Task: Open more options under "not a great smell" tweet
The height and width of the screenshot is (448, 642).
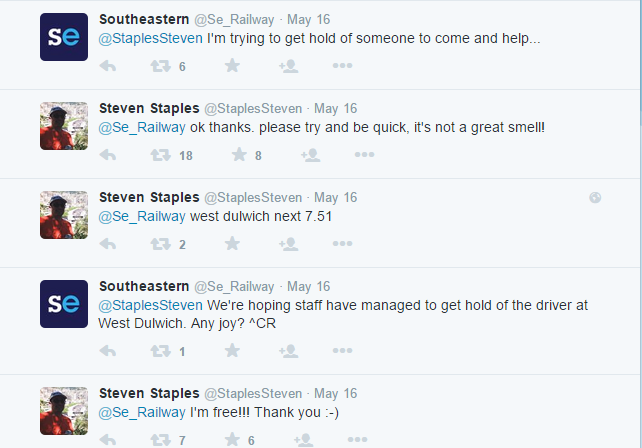Action: pyautogui.click(x=363, y=155)
